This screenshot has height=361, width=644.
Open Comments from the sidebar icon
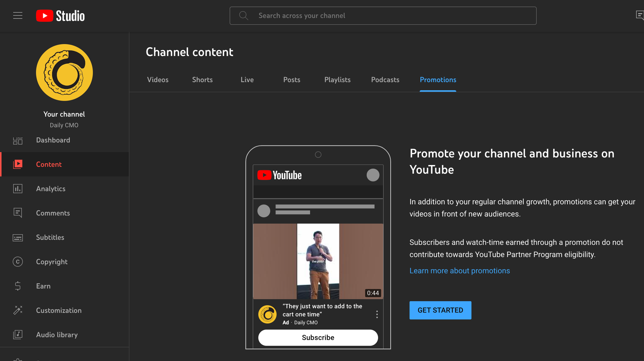tap(18, 213)
